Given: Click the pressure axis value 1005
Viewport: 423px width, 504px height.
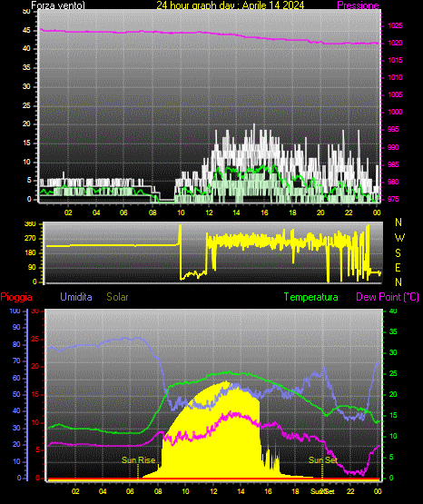Looking at the screenshot, I should click(395, 94).
